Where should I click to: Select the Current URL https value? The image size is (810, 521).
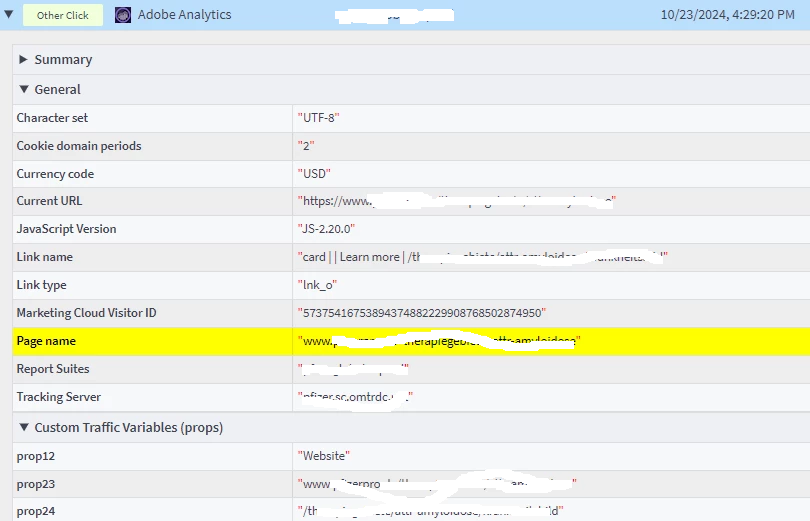click(x=457, y=201)
